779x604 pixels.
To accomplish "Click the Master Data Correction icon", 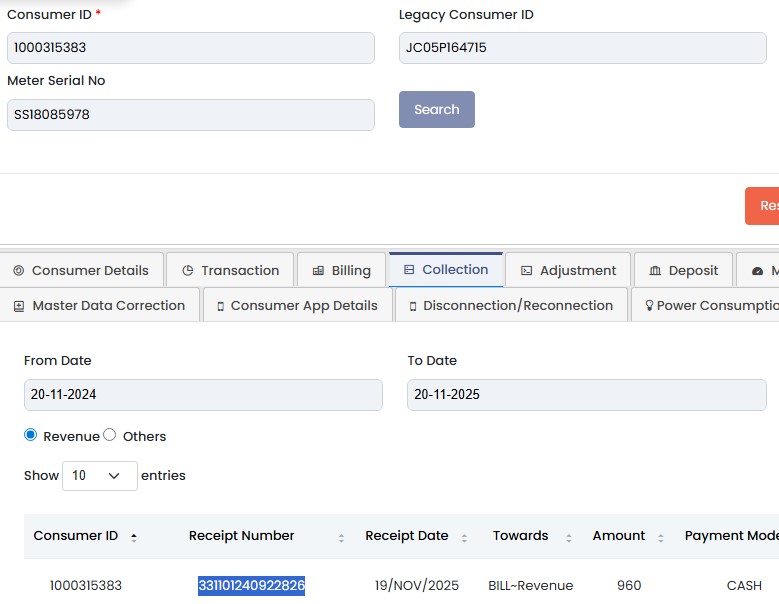I will coord(19,306).
